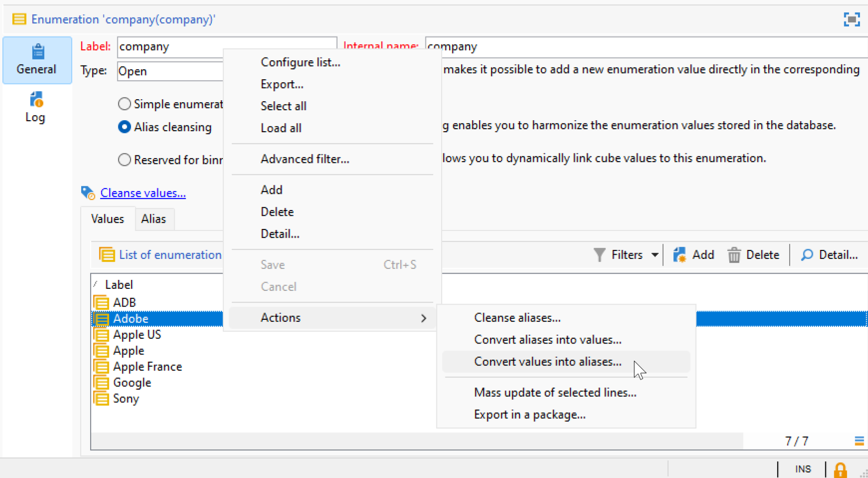868x478 pixels.
Task: Sort list by the Label column header
Action: click(119, 285)
